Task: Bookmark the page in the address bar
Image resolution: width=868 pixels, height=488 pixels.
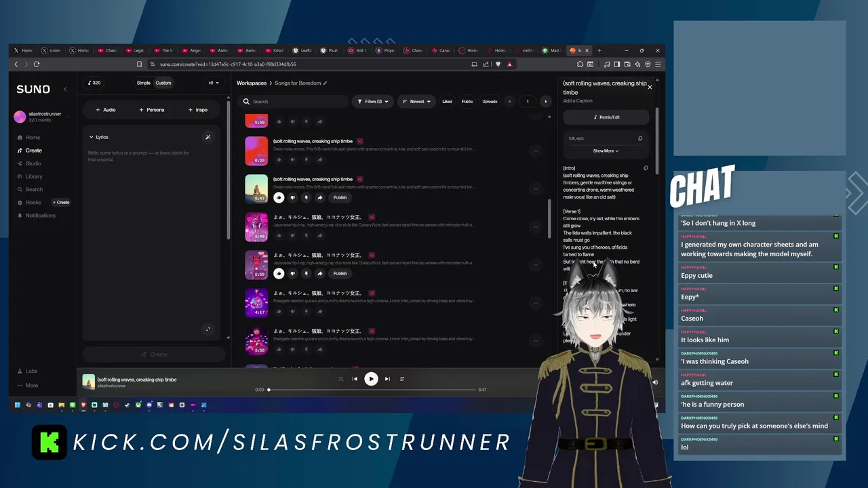Action: tap(139, 64)
